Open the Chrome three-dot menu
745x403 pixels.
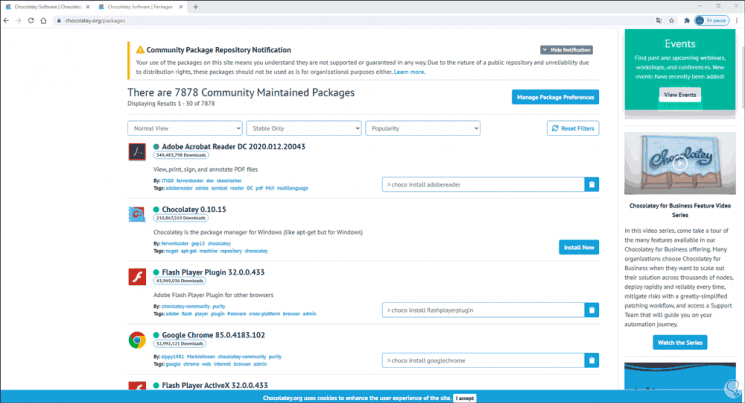(x=737, y=20)
